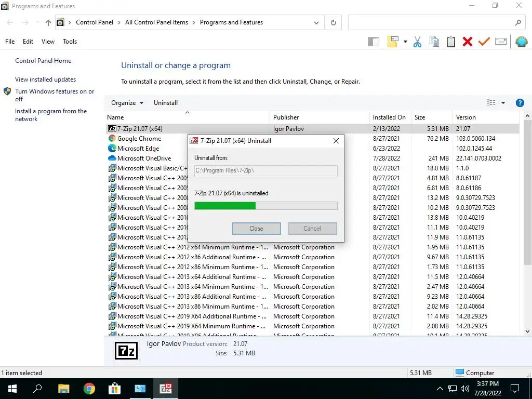Click Cancel button in 7-Zip Uninstall dialog
This screenshot has height=399, width=532.
click(312, 229)
